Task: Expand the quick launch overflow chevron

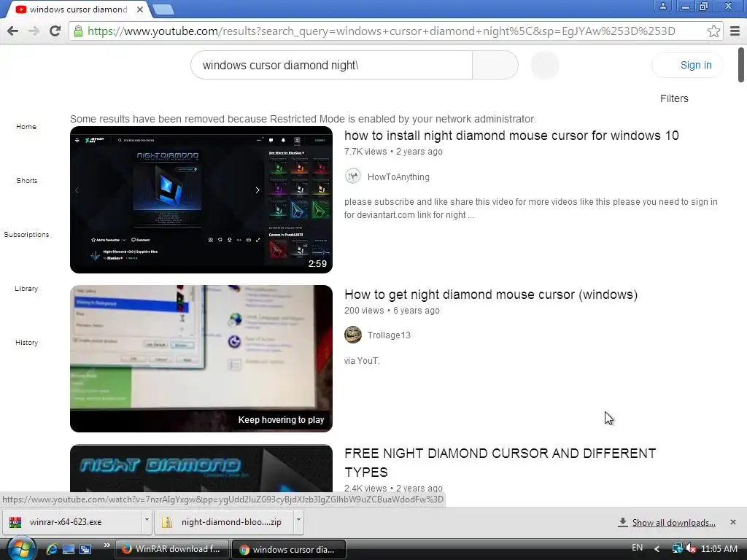Action: (x=107, y=545)
